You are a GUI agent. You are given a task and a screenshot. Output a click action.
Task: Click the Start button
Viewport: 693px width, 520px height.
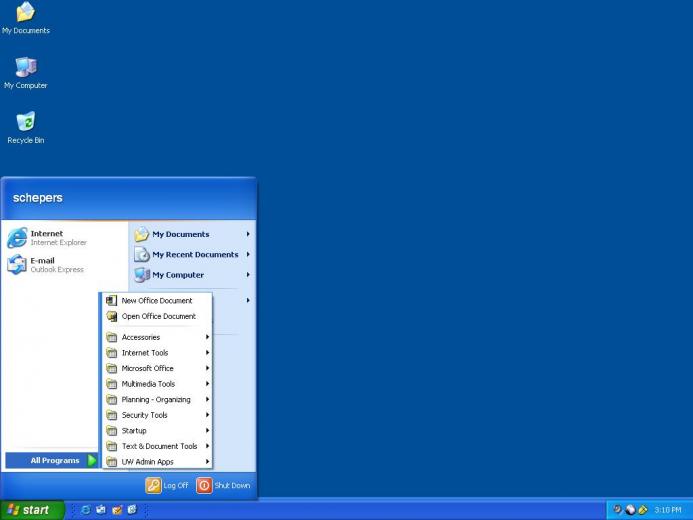tap(32, 510)
